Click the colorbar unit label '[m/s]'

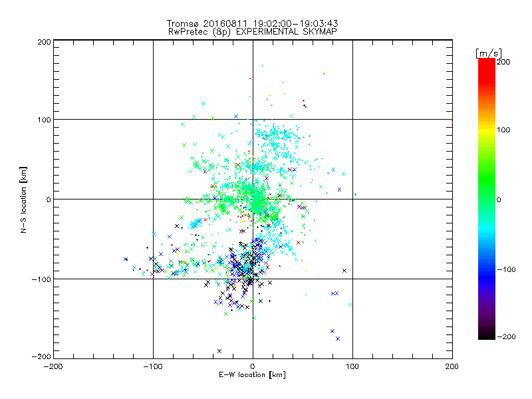tap(488, 53)
